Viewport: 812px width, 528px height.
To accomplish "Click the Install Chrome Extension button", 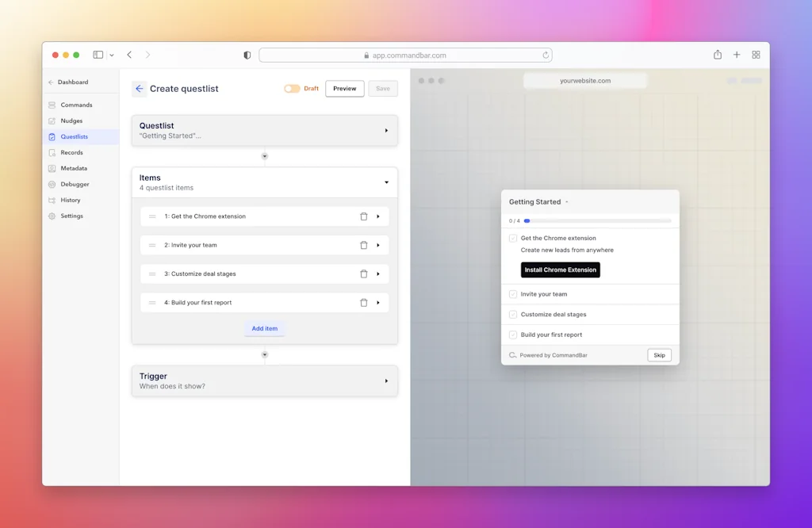I will tap(560, 270).
